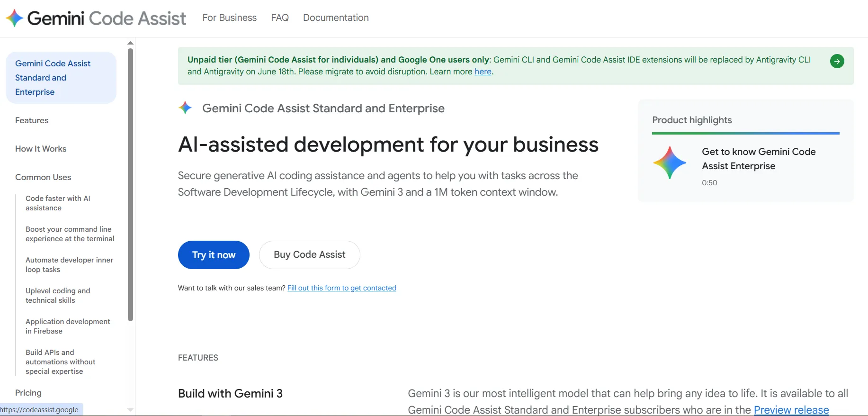Jump to How It Works section

pos(41,149)
